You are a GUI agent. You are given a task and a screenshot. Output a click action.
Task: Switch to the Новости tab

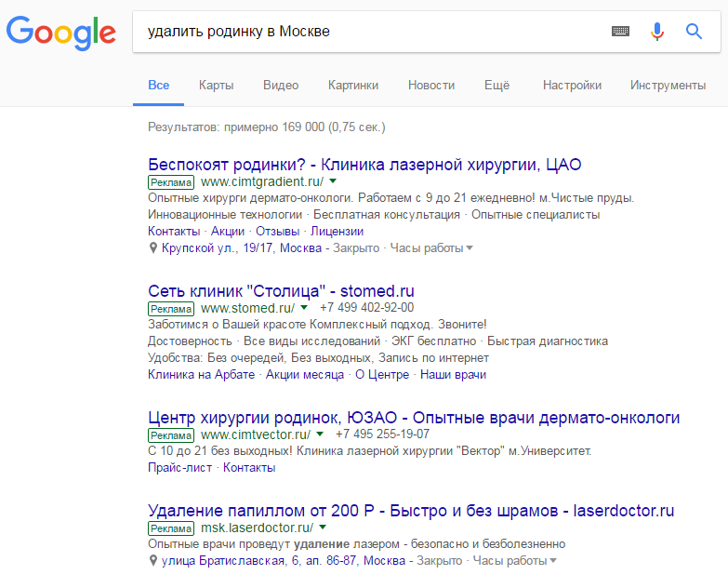tap(430, 85)
